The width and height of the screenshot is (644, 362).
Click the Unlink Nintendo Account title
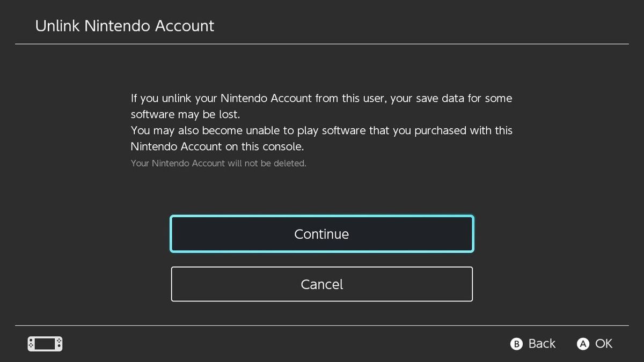pyautogui.click(x=125, y=25)
